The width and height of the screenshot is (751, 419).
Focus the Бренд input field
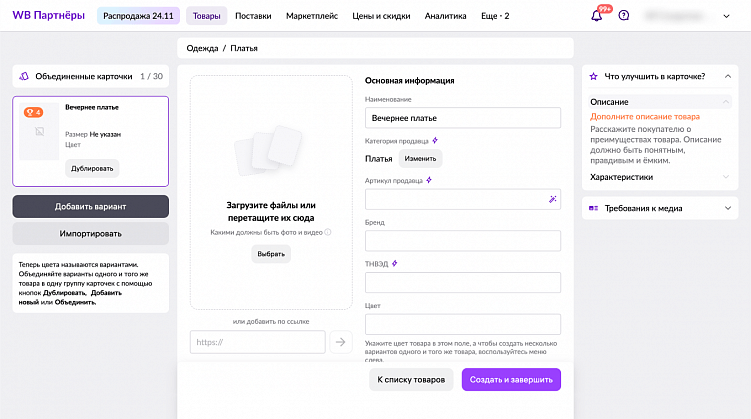pos(463,241)
